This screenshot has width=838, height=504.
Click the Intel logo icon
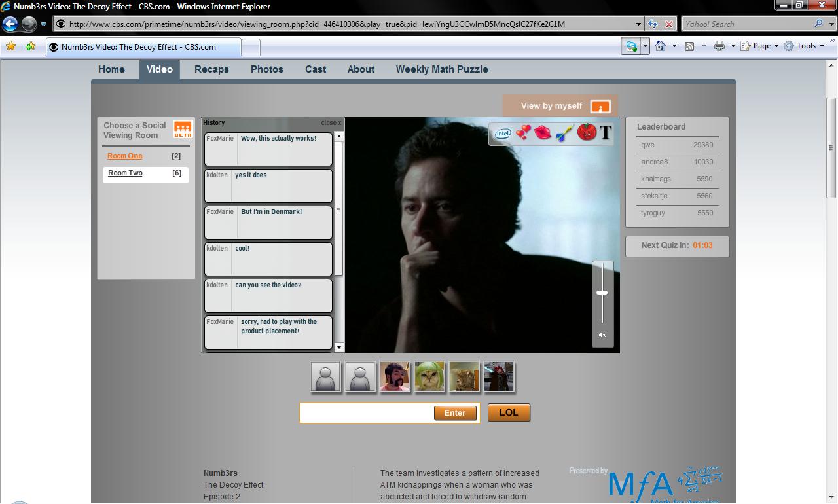[x=503, y=134]
